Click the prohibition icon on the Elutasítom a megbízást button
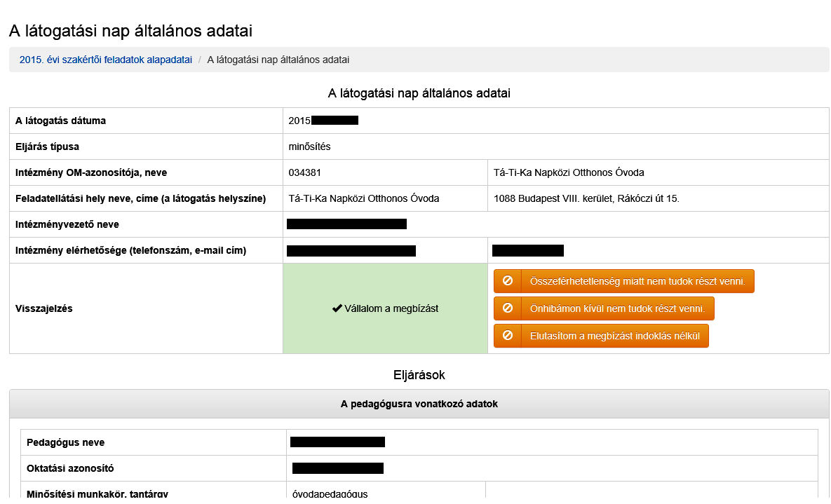831x504 pixels. click(x=508, y=336)
